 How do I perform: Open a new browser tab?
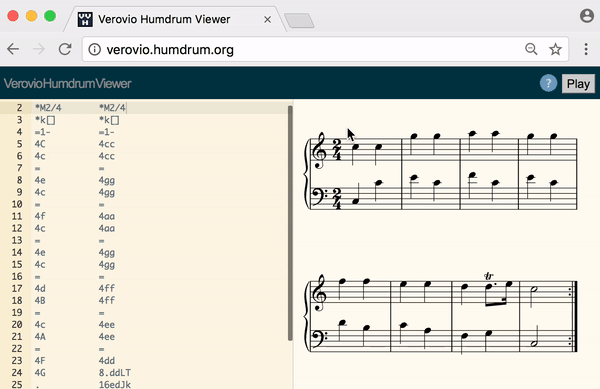(299, 20)
